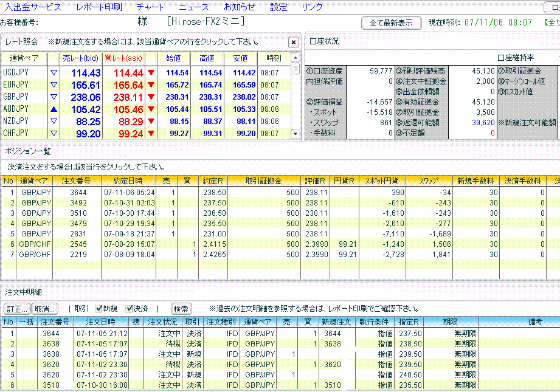Select the USDJPY currency pair row

tap(147, 72)
